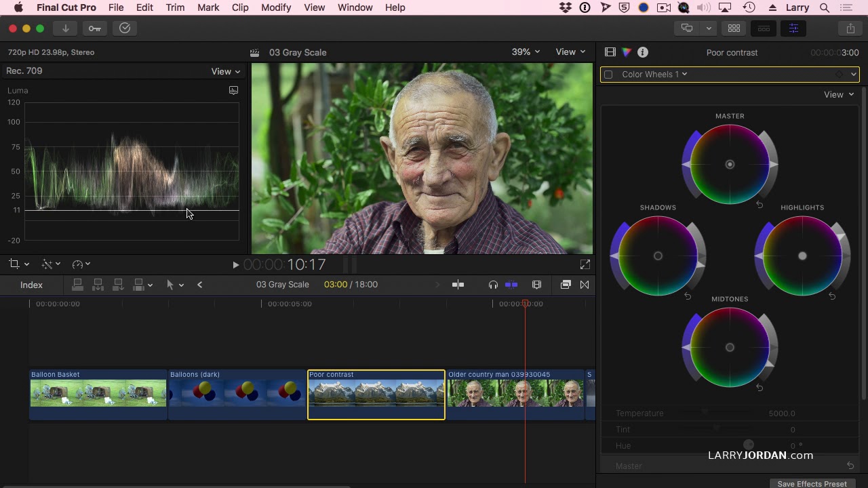Open the scopes View dropdown
Viewport: 868px width, 488px height.
click(x=226, y=71)
